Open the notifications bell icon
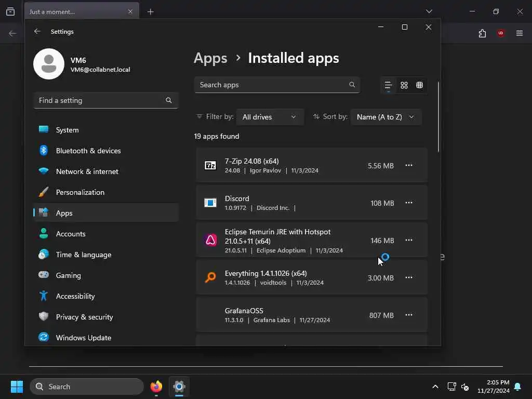 pyautogui.click(x=518, y=387)
